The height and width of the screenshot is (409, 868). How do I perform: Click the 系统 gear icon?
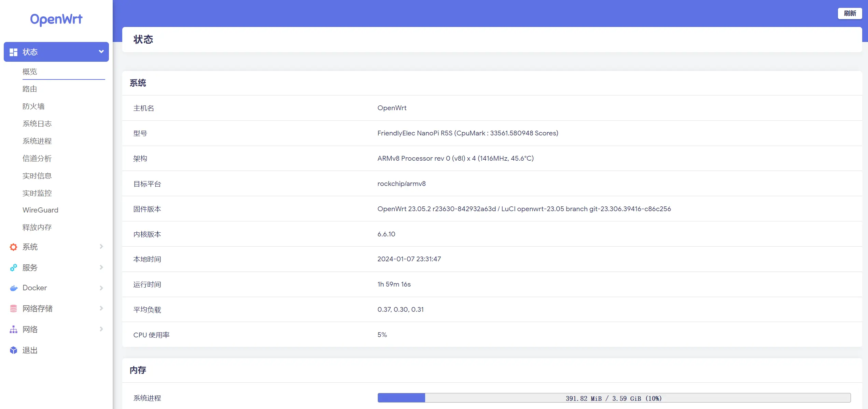[x=13, y=247]
